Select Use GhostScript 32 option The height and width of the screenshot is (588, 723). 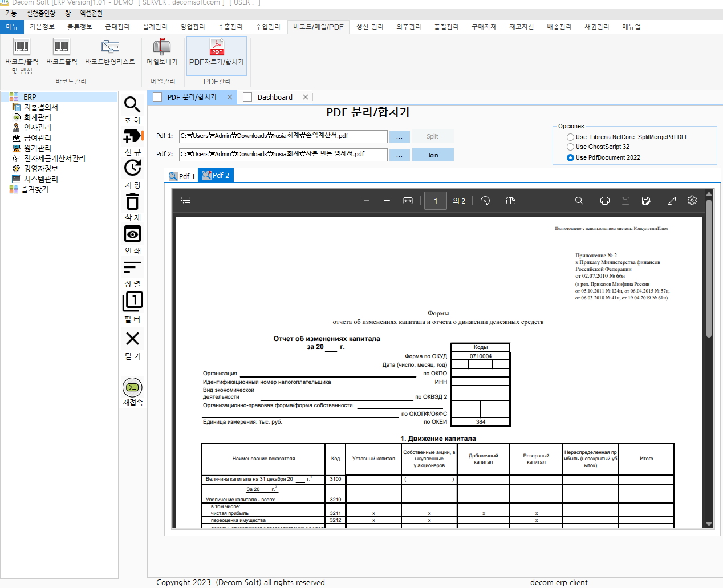(x=570, y=147)
